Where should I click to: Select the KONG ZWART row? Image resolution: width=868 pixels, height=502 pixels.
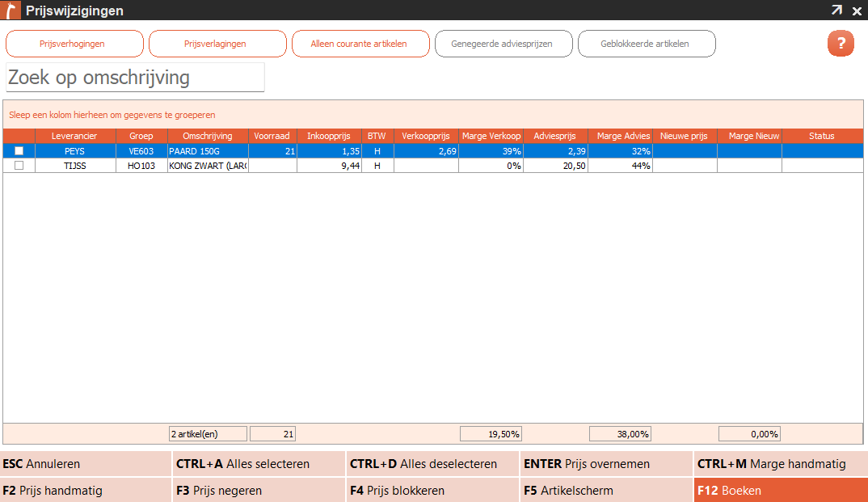tap(433, 166)
